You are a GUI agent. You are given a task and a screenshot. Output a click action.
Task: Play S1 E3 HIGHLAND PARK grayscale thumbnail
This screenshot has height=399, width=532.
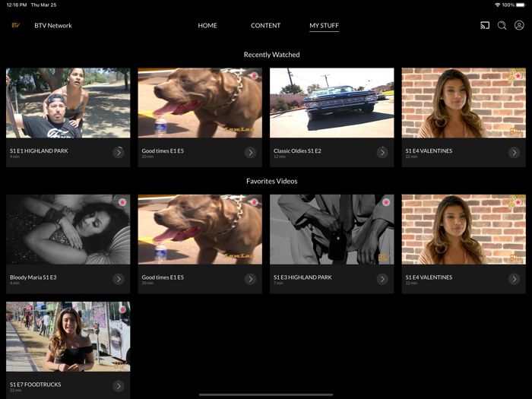point(332,230)
